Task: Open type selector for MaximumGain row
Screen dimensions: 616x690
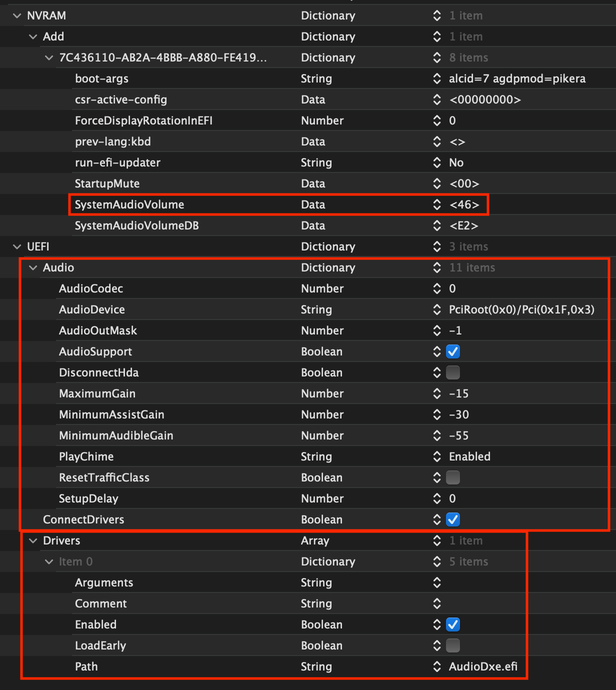Action: point(437,393)
